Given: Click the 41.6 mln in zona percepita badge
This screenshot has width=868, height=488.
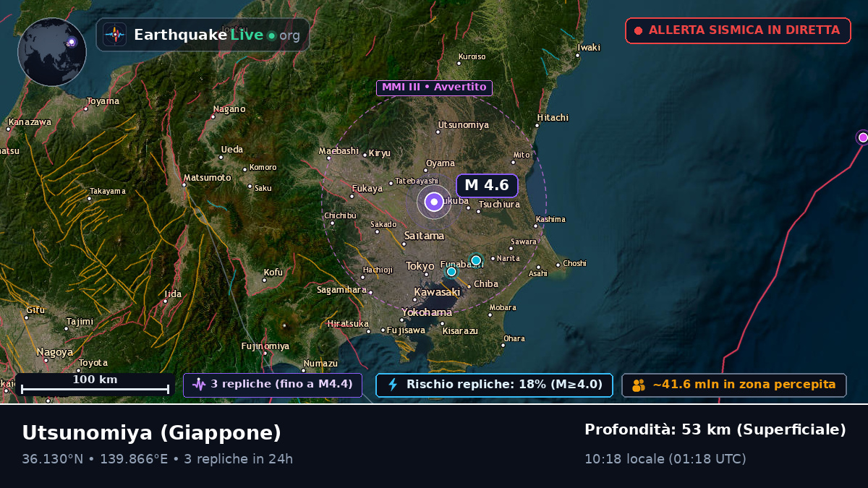Looking at the screenshot, I should pyautogui.click(x=734, y=385).
